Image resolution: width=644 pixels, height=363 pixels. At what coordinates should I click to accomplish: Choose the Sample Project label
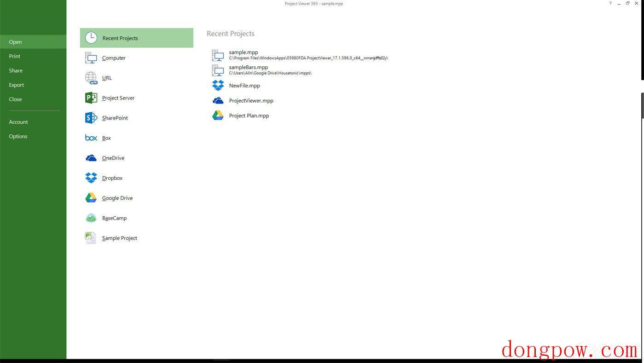(120, 238)
